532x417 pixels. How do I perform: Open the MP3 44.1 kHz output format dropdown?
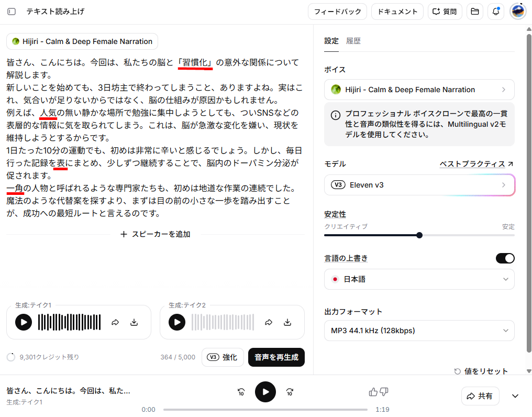(419, 331)
